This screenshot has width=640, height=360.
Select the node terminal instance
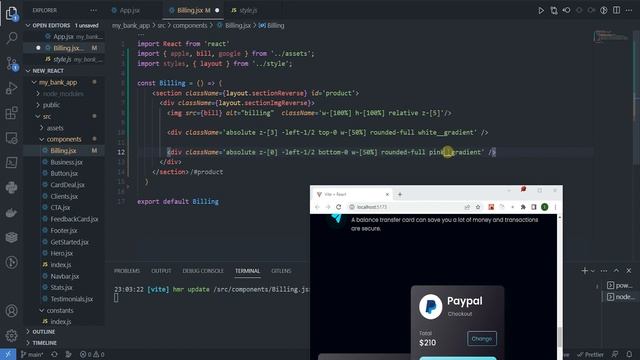point(620,297)
